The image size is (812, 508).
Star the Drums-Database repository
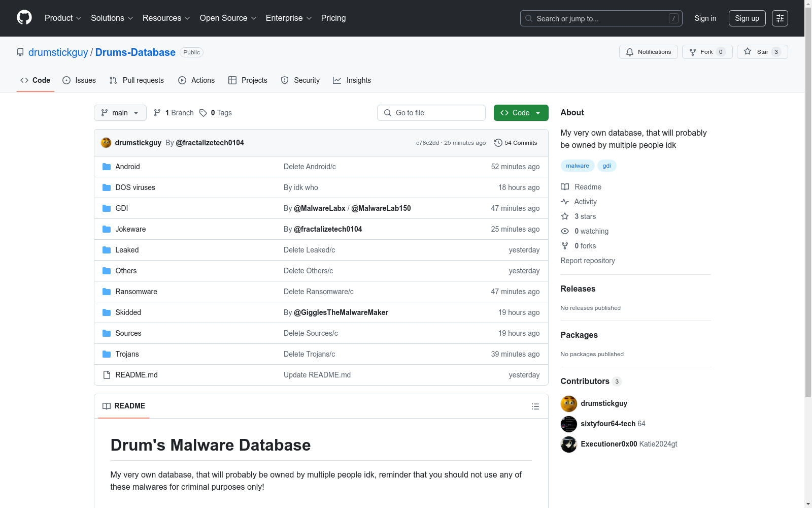coord(762,52)
